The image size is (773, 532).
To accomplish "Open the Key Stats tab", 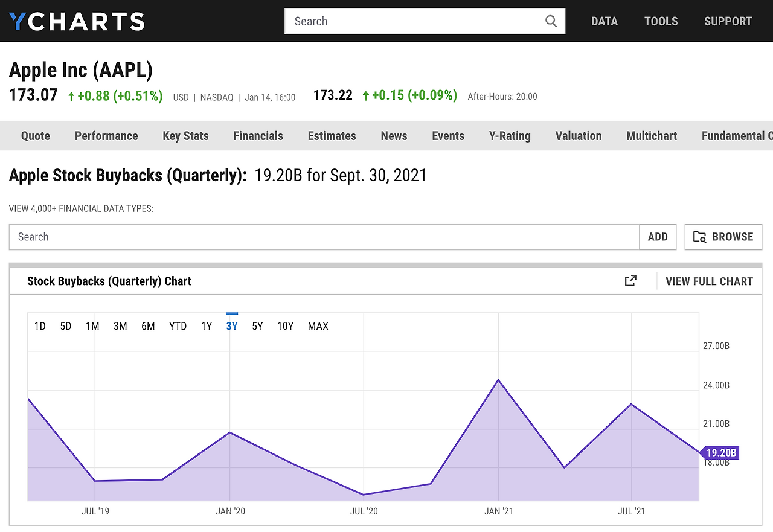I will 185,136.
